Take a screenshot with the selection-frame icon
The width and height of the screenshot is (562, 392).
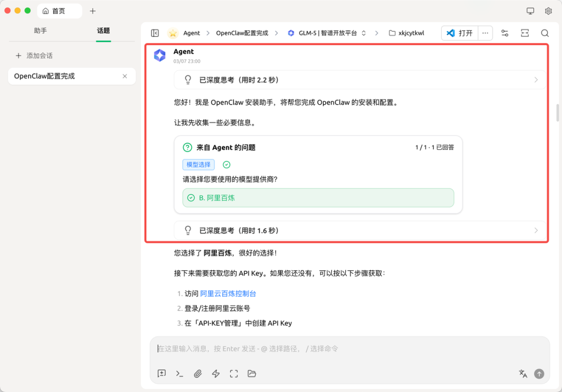pyautogui.click(x=234, y=373)
